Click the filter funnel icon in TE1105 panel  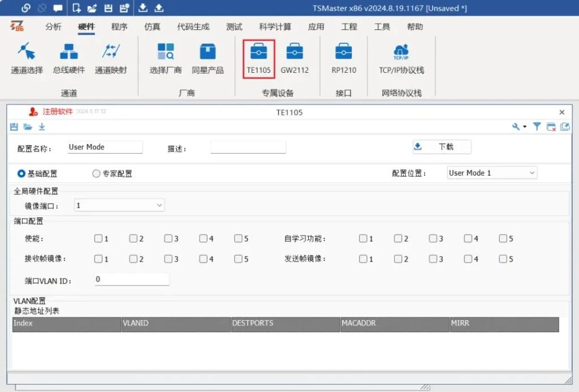(x=537, y=127)
